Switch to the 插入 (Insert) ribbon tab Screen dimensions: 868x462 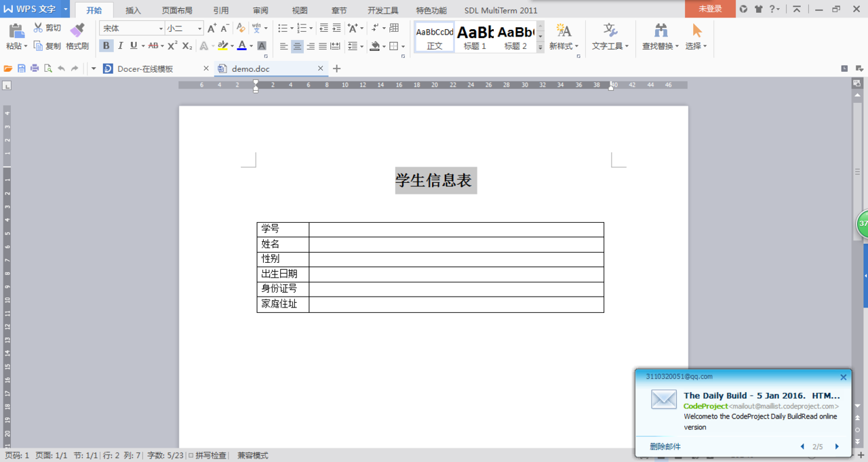point(133,10)
